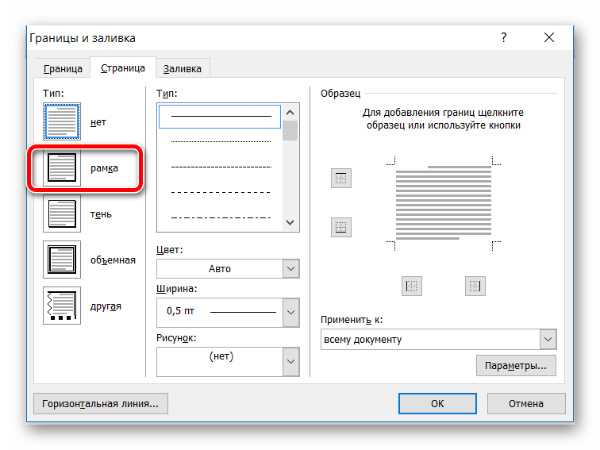Select the dashed line style in list
Viewport: 600px width, 450px height.
[221, 192]
